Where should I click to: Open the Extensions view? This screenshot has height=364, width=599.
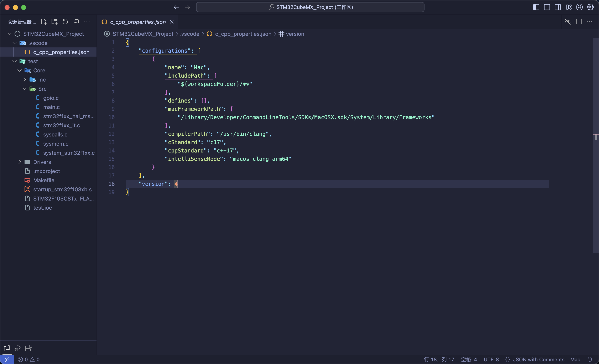pos(28,348)
